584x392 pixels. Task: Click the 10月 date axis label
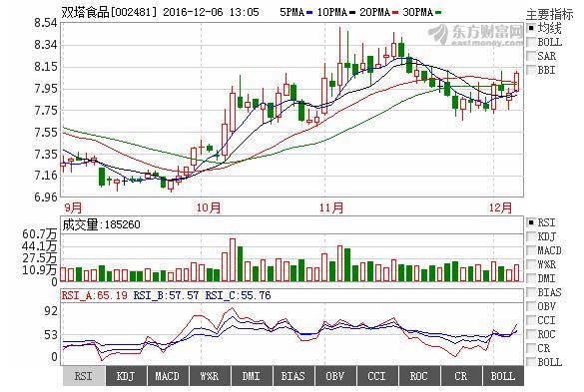209,207
